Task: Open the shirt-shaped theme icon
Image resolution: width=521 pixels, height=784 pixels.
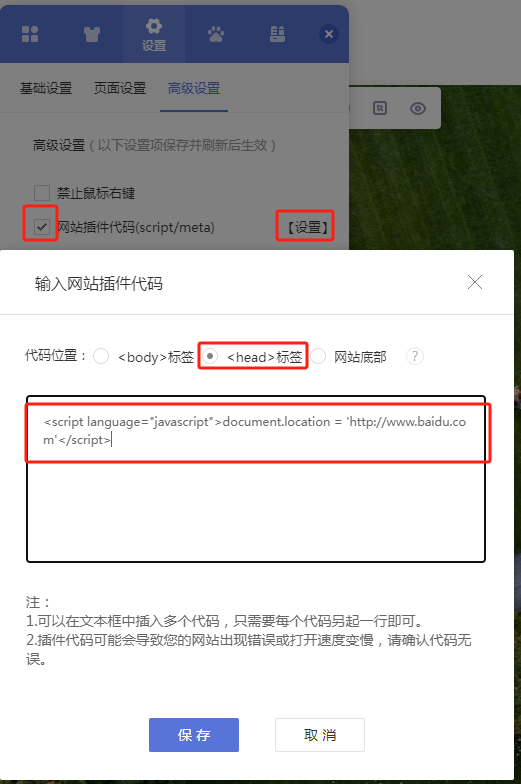Action: [92, 34]
